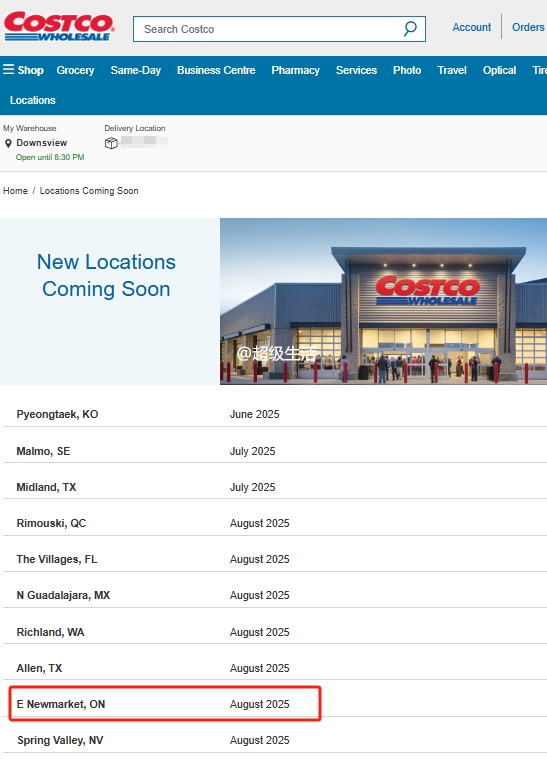Click the Downsview warehouse name

(x=42, y=143)
